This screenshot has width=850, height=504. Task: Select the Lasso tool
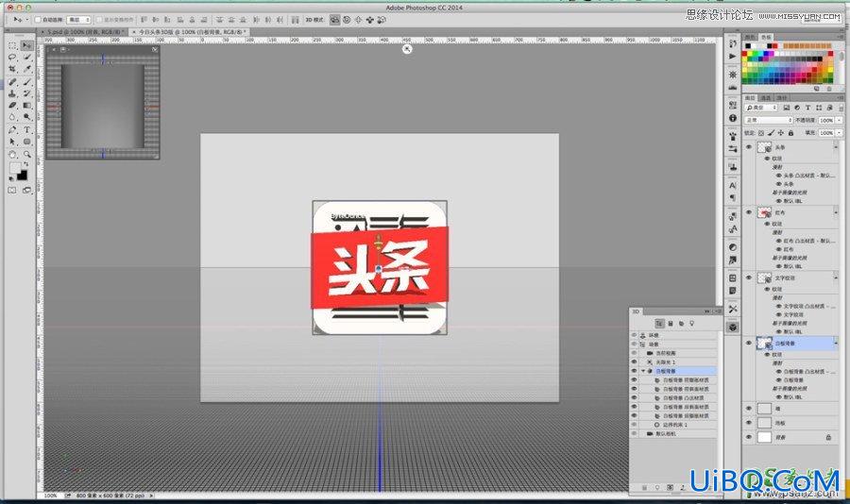[x=12, y=58]
